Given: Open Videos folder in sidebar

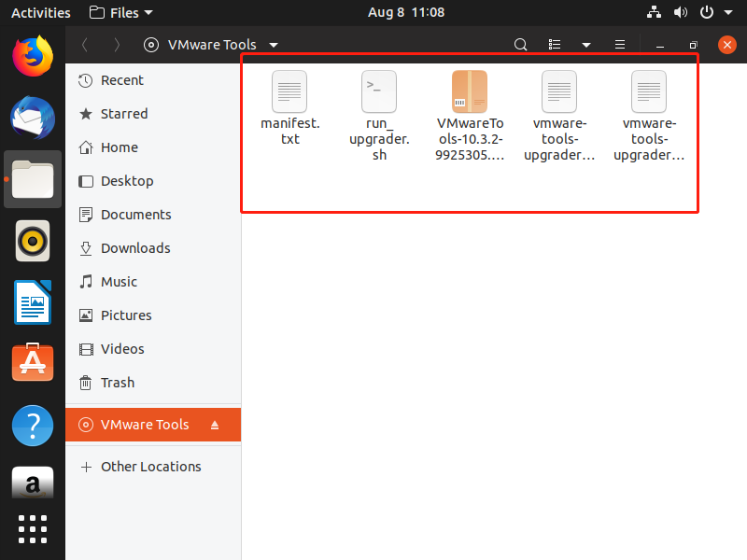Looking at the screenshot, I should coord(153,349).
